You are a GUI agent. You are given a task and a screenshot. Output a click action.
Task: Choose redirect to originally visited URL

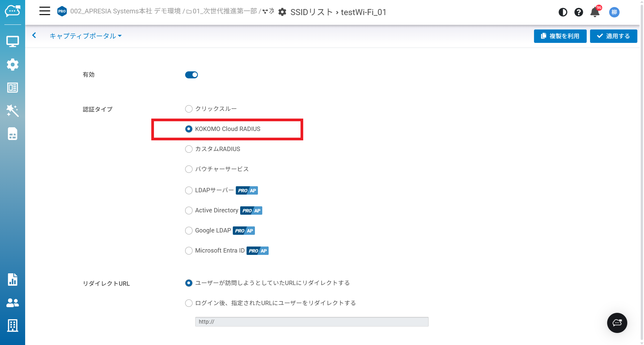coord(189,283)
